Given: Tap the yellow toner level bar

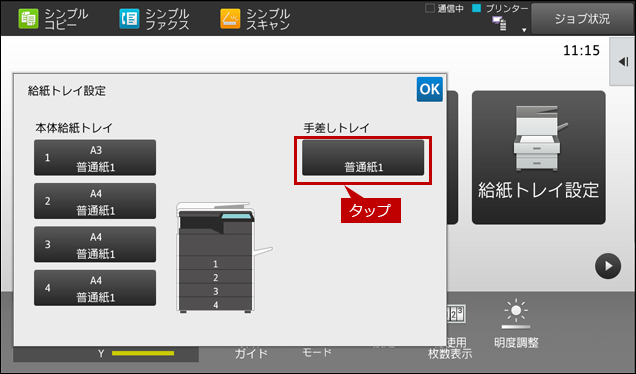Looking at the screenshot, I should click(x=143, y=354).
